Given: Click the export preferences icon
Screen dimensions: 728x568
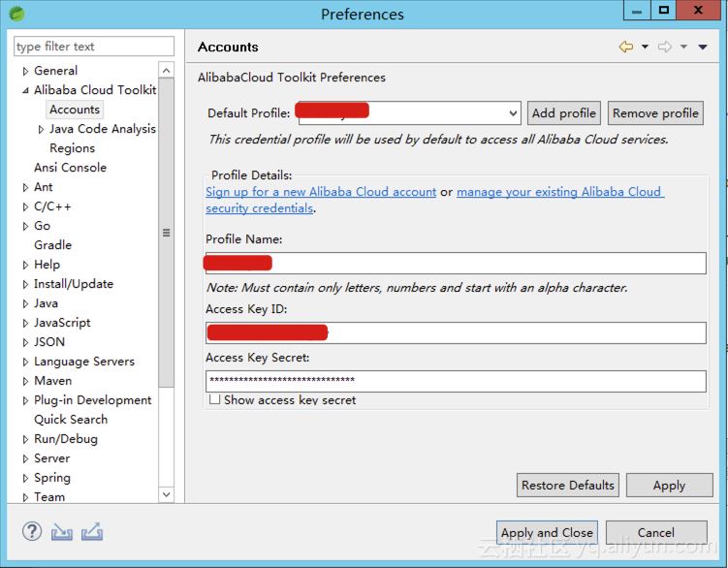Looking at the screenshot, I should point(92,531).
